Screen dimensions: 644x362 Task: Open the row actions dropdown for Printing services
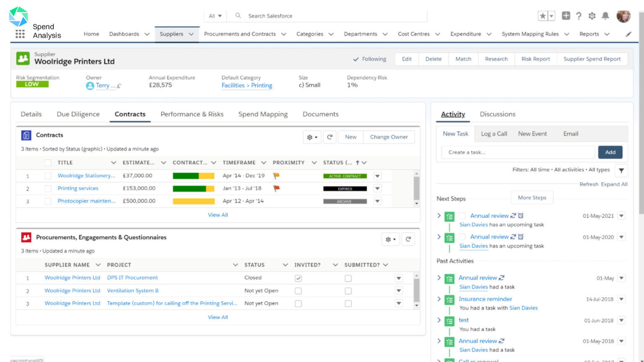pyautogui.click(x=377, y=188)
